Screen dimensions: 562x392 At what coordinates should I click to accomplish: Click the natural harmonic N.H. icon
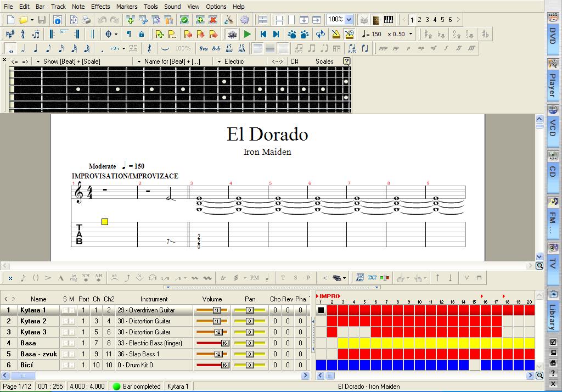(x=86, y=278)
